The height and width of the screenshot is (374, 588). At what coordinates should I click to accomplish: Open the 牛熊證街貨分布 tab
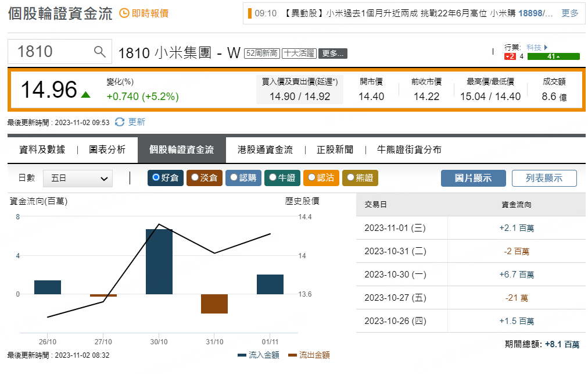tap(409, 149)
